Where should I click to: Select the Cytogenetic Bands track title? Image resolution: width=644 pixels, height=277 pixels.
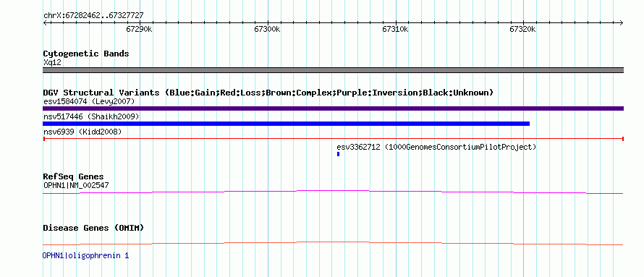pos(86,54)
